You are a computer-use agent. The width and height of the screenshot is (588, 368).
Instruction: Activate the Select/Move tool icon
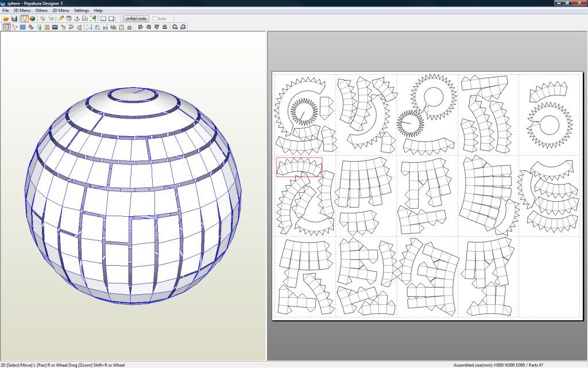tap(6, 26)
